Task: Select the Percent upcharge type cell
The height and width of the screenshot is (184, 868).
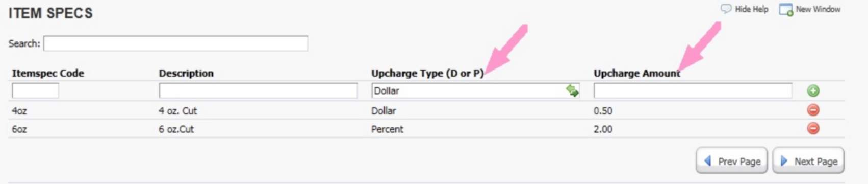Action: point(387,129)
